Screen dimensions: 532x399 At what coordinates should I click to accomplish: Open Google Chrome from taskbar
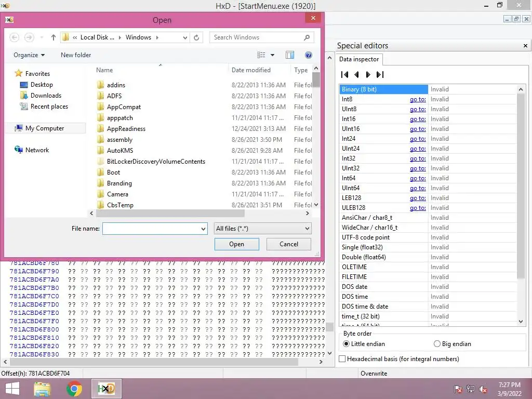[74, 389]
